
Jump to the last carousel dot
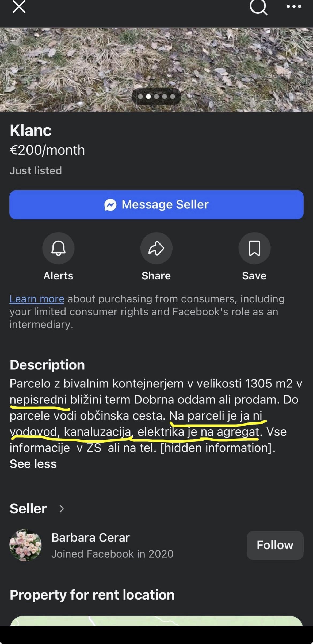click(173, 97)
